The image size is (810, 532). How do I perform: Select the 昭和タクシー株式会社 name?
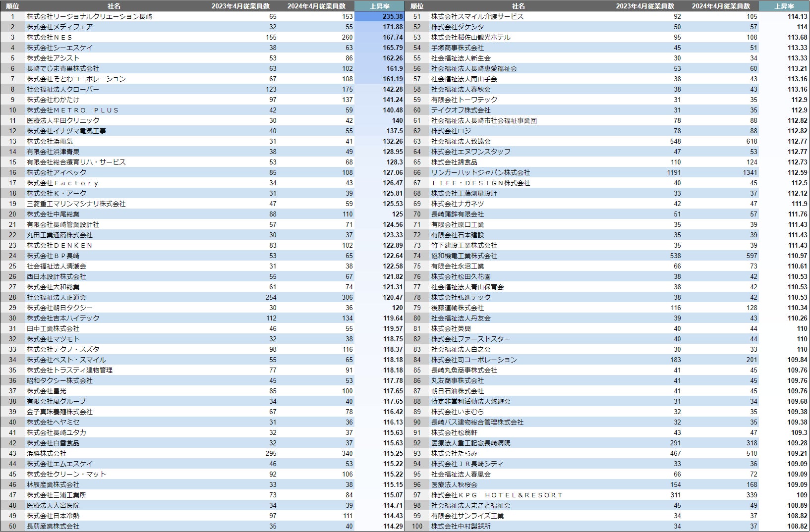pyautogui.click(x=59, y=380)
